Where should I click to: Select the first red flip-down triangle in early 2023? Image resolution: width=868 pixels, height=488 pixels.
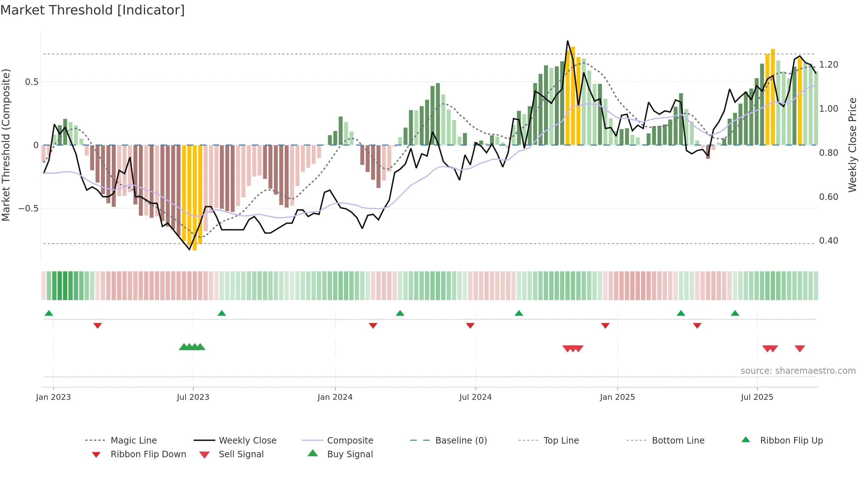pos(98,326)
